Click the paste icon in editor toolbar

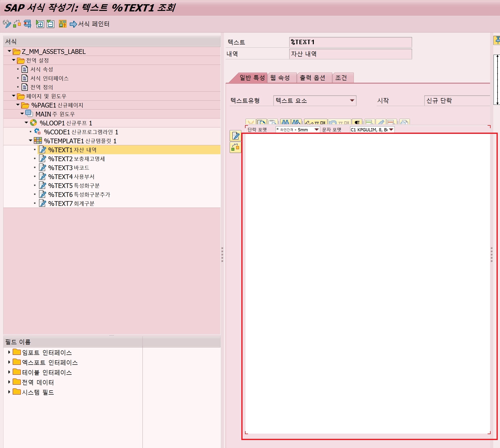pos(273,122)
